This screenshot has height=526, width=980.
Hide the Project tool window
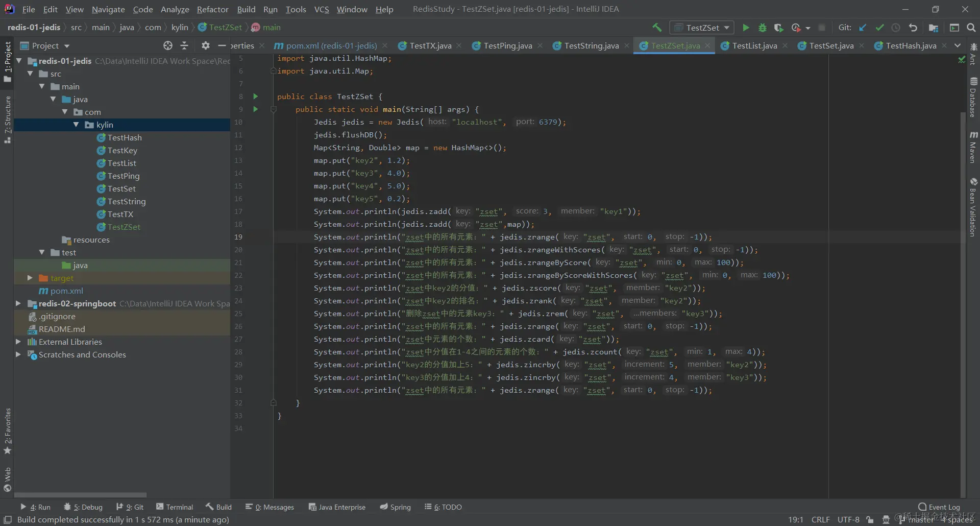click(222, 45)
